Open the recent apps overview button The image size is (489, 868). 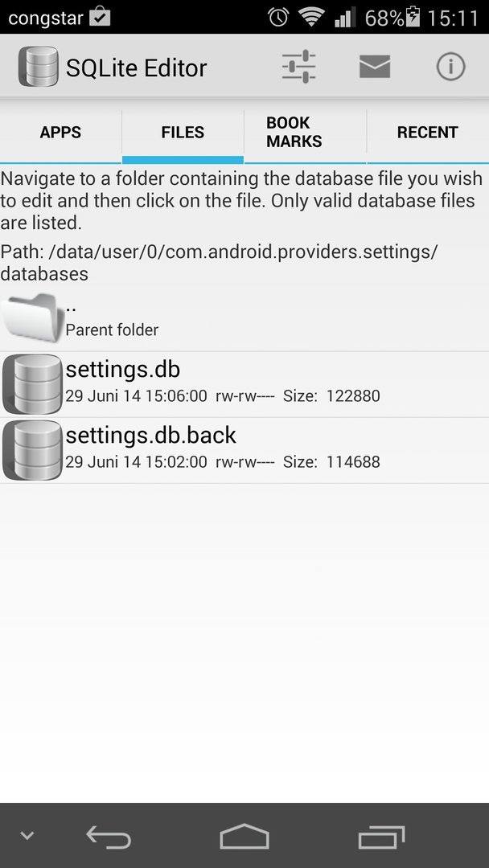click(381, 837)
